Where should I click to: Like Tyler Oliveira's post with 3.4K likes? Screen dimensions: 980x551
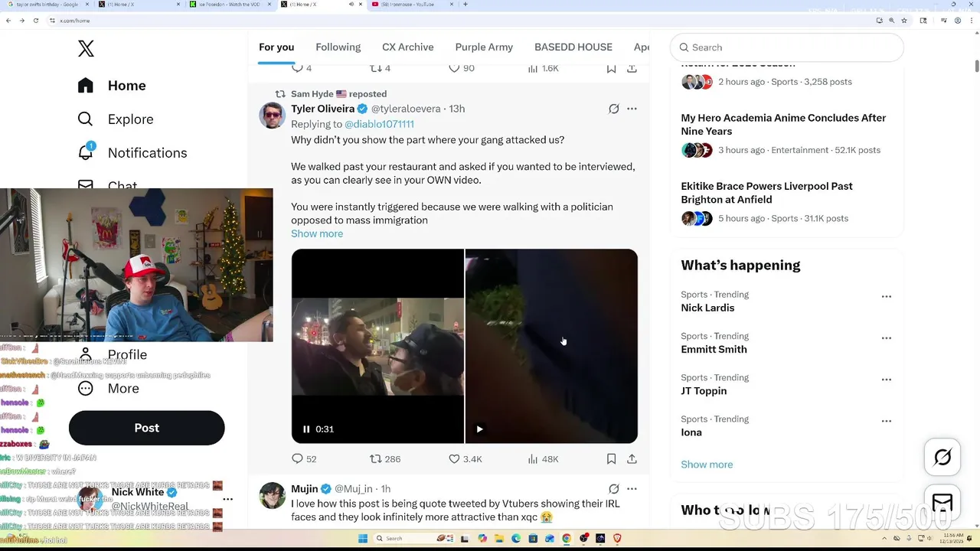pyautogui.click(x=465, y=459)
